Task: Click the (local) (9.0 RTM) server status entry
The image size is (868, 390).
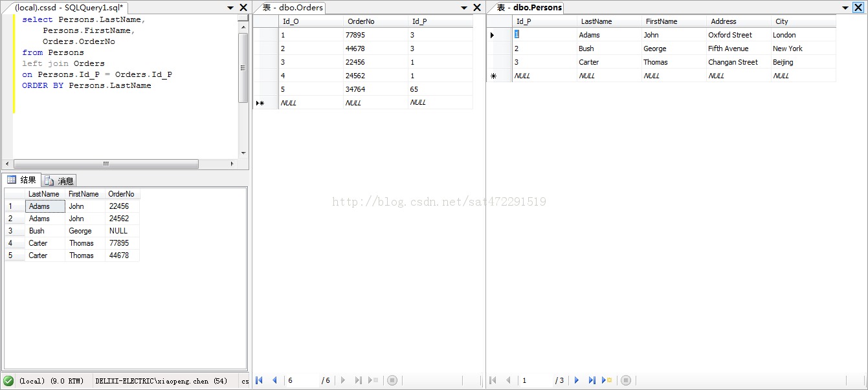Action: click(x=51, y=381)
